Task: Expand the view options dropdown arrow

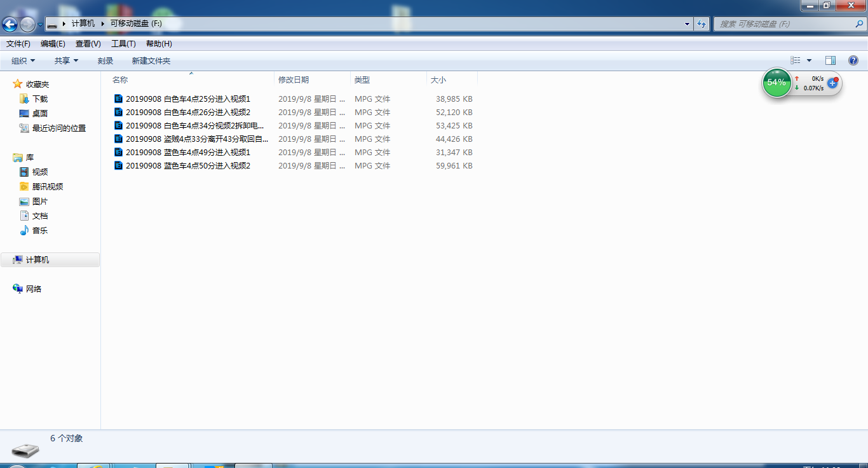Action: tap(809, 60)
